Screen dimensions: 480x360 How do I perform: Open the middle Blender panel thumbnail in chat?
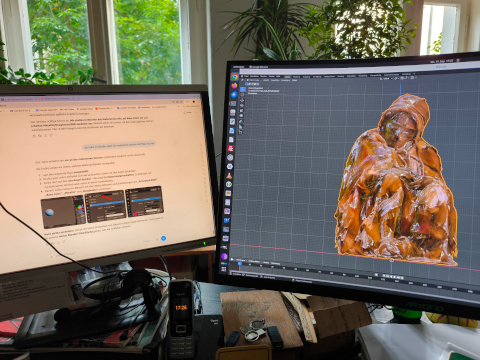(x=105, y=207)
